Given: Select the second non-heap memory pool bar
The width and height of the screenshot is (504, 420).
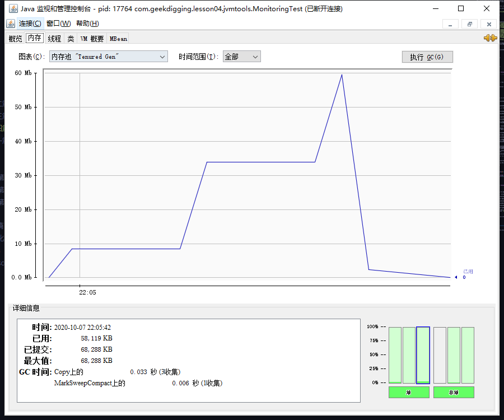Looking at the screenshot, I should tap(454, 355).
